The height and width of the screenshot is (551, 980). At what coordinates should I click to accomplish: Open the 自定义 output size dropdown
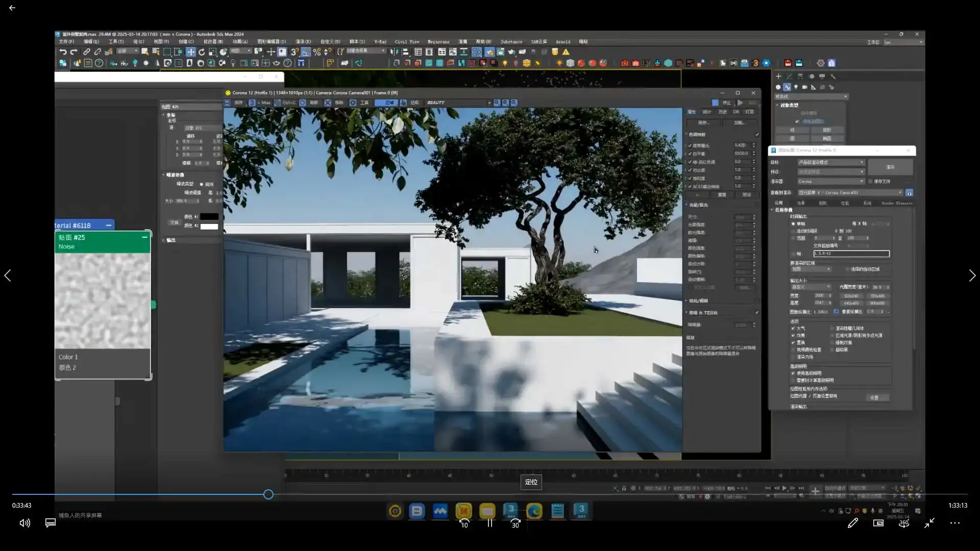point(811,287)
